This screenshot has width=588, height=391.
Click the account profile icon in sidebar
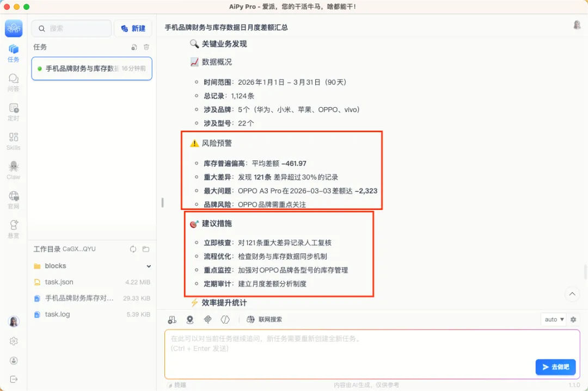point(14,361)
